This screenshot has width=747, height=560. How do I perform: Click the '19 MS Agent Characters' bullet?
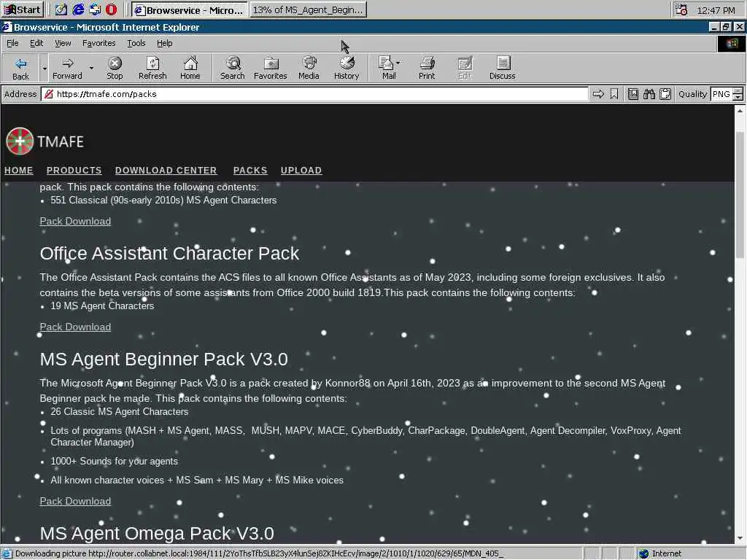pos(102,306)
